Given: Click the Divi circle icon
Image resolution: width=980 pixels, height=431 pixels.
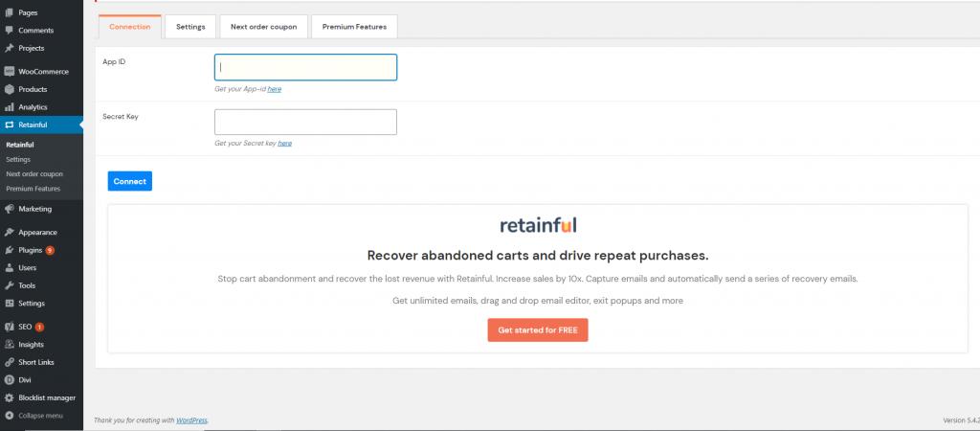Looking at the screenshot, I should [9, 379].
